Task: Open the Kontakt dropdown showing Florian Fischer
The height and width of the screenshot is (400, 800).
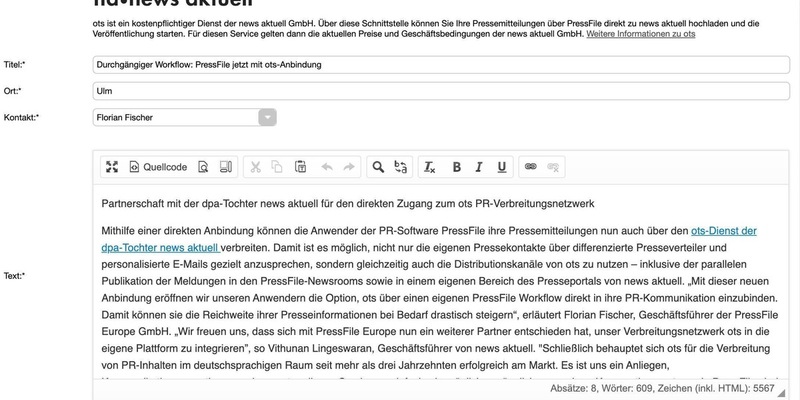Action: 185,117
